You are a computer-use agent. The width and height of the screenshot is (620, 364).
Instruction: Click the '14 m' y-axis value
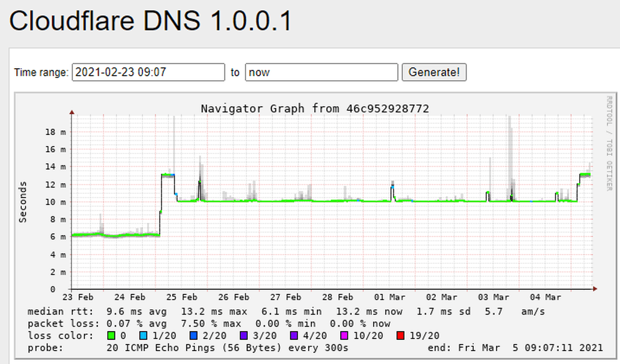(56, 167)
